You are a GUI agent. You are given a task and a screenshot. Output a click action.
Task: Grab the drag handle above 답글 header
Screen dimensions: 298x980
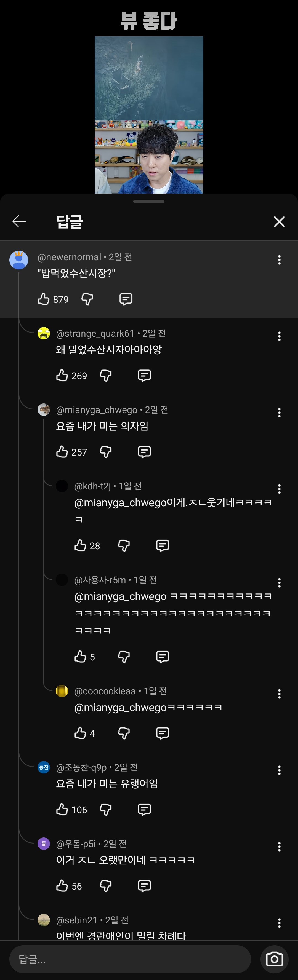149,201
